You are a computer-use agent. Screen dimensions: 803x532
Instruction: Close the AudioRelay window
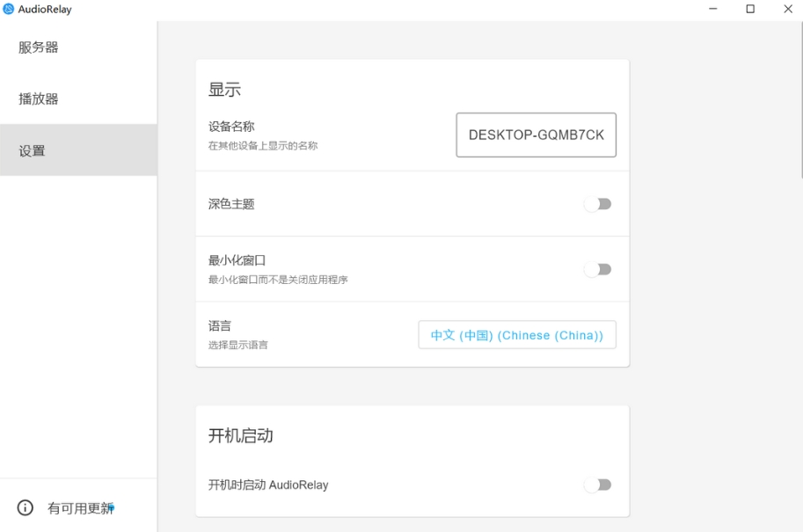[788, 9]
